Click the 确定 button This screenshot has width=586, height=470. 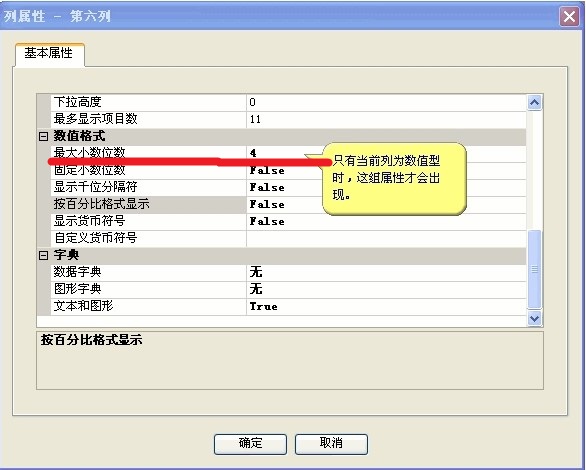tap(250, 444)
